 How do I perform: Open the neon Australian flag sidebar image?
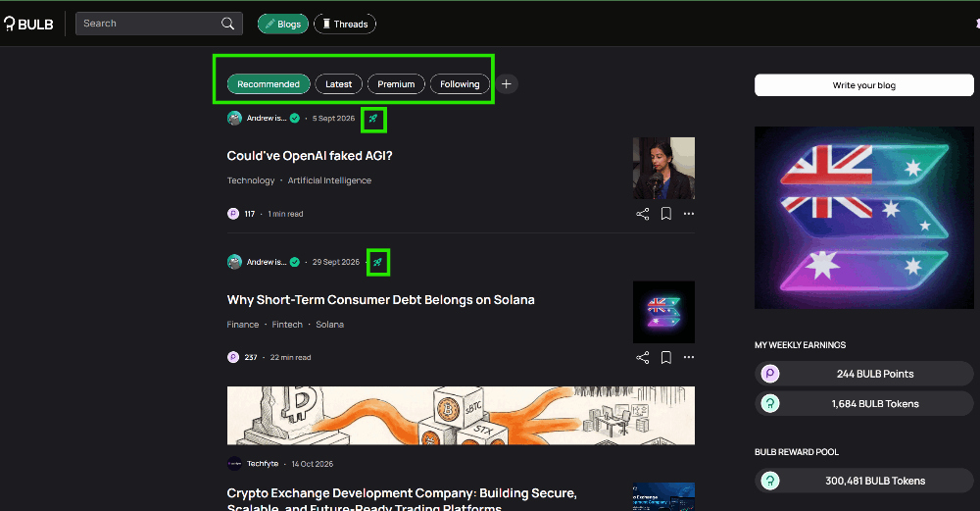pos(863,218)
